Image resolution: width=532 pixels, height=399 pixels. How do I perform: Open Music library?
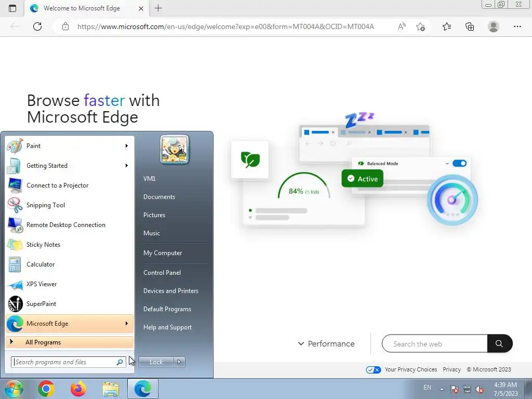tap(152, 233)
